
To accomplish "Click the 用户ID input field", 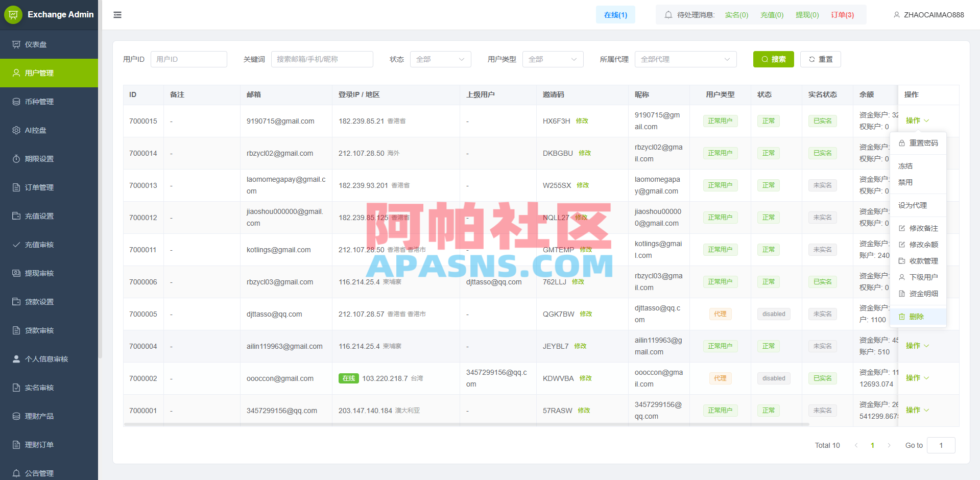I will pyautogui.click(x=188, y=59).
